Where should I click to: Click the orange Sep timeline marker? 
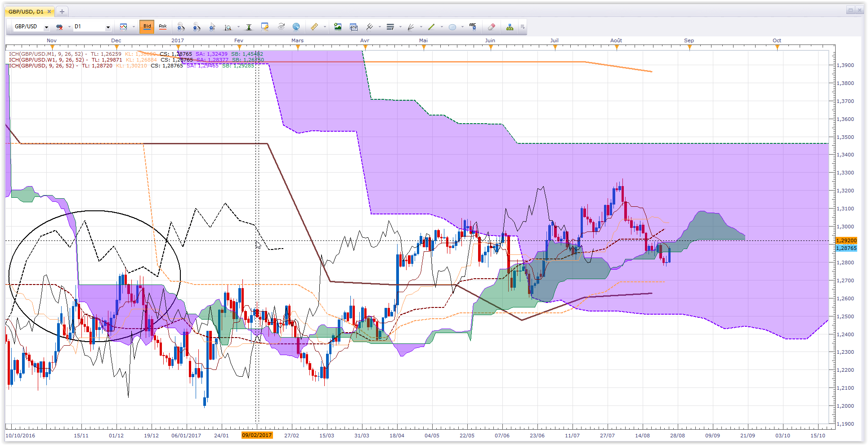tap(689, 47)
